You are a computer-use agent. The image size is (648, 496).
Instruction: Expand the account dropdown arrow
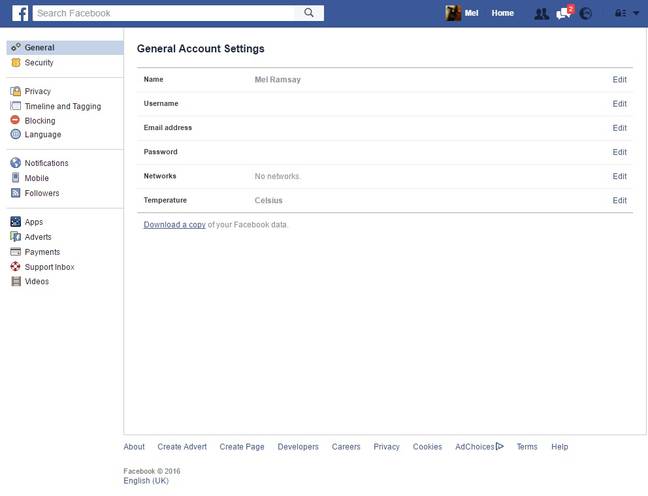636,13
